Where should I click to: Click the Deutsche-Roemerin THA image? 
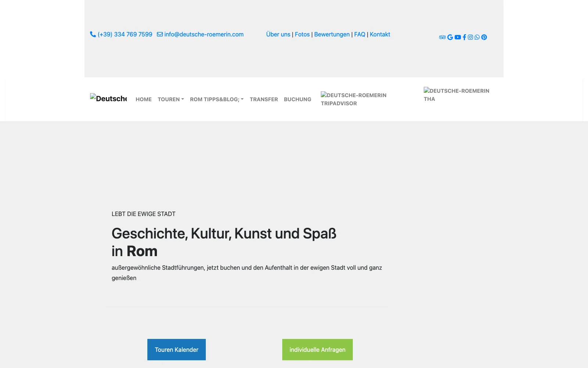click(x=456, y=95)
